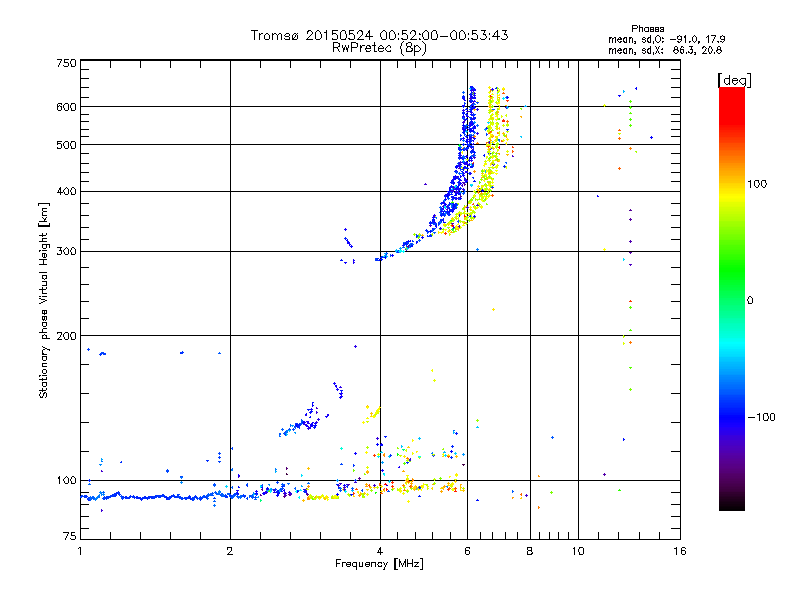Viewport: 800px width, 600px height.
Task: Click the 'Stationary phase Virtual Height [km]' axis title
Action: click(43, 301)
